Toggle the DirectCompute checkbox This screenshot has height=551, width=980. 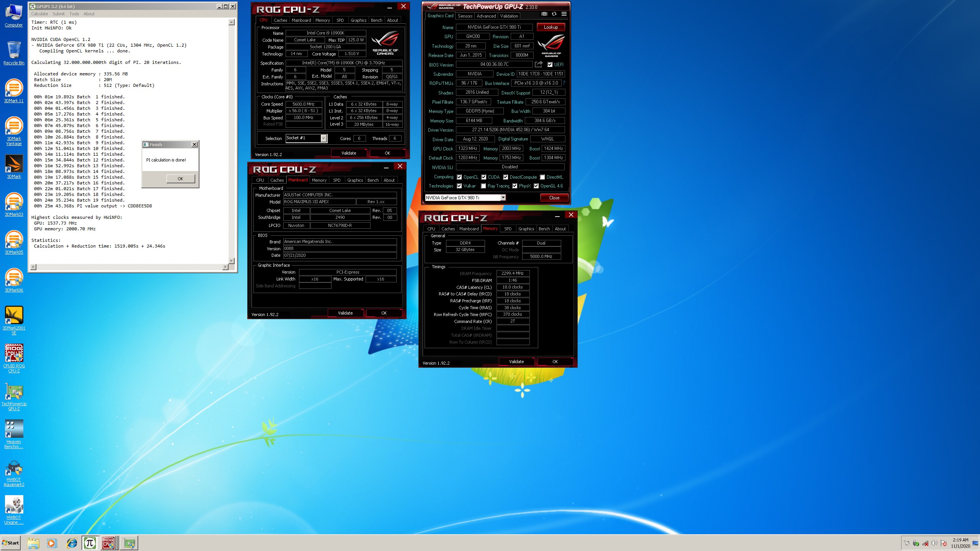506,177
